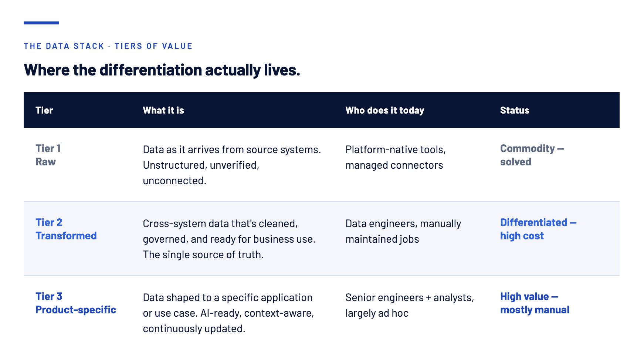Click the Tier 3 'AI-ready, context-aware' description

point(228,313)
